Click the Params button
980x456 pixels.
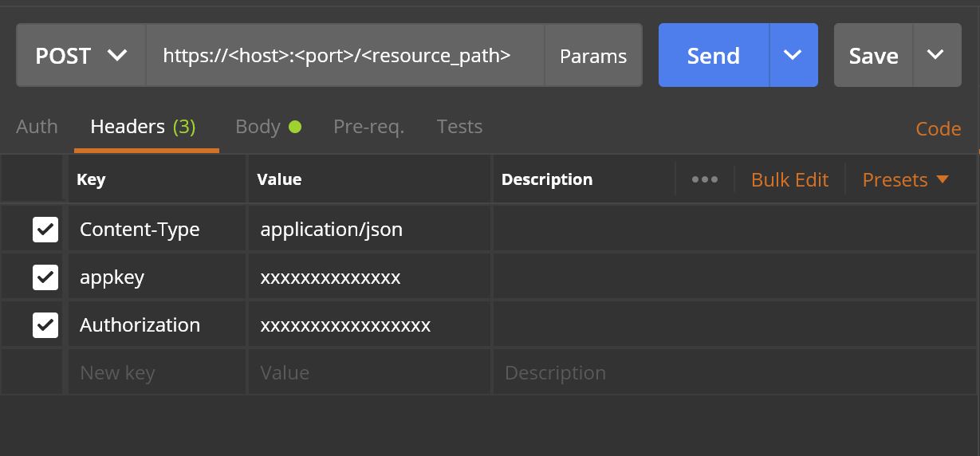593,56
